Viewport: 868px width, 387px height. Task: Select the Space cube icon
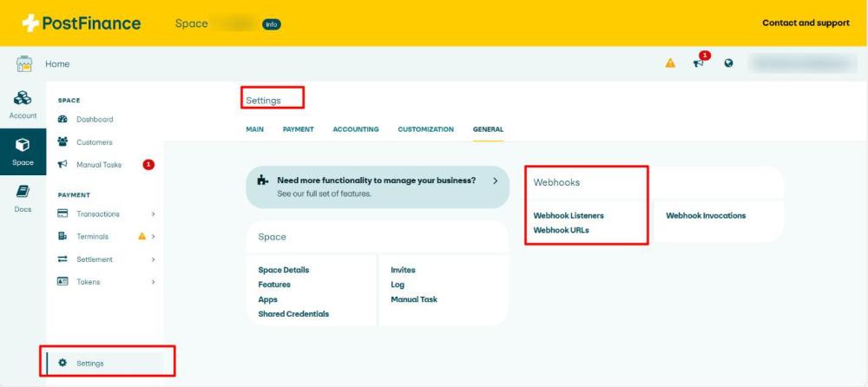[x=23, y=145]
